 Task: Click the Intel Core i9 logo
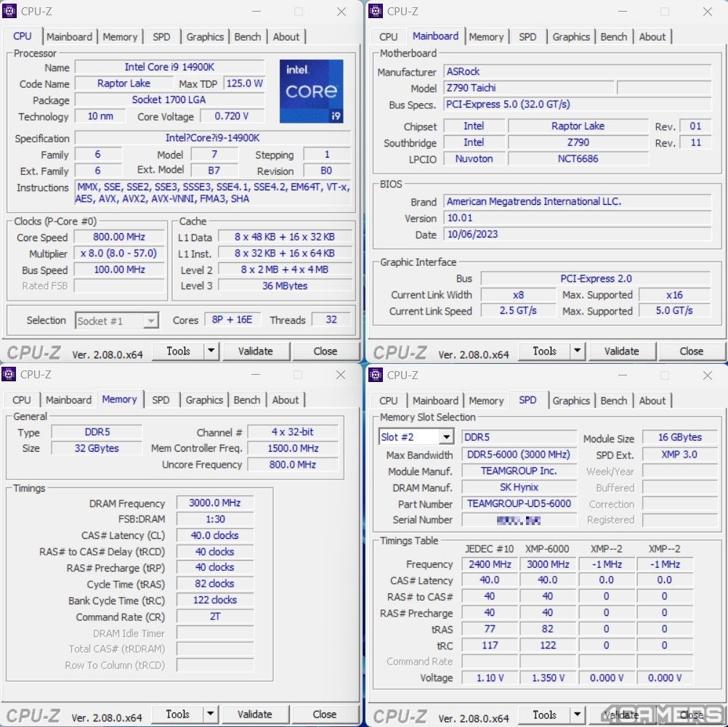tap(311, 91)
